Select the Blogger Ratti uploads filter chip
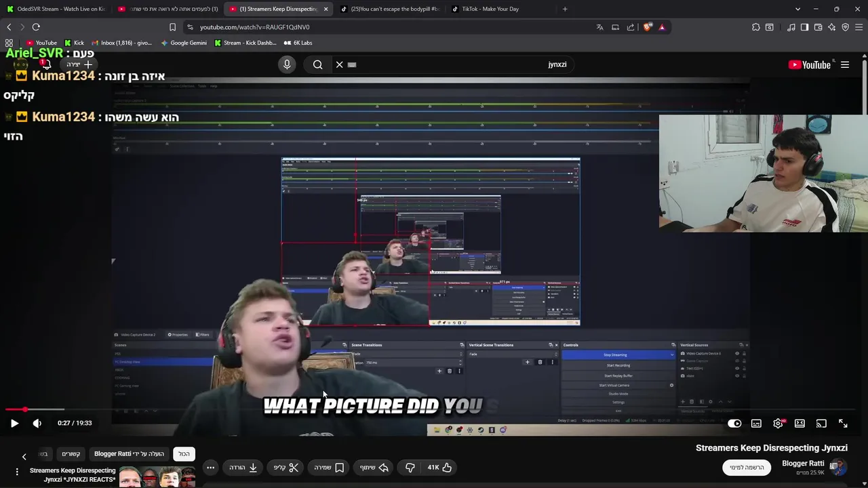 [x=129, y=453]
